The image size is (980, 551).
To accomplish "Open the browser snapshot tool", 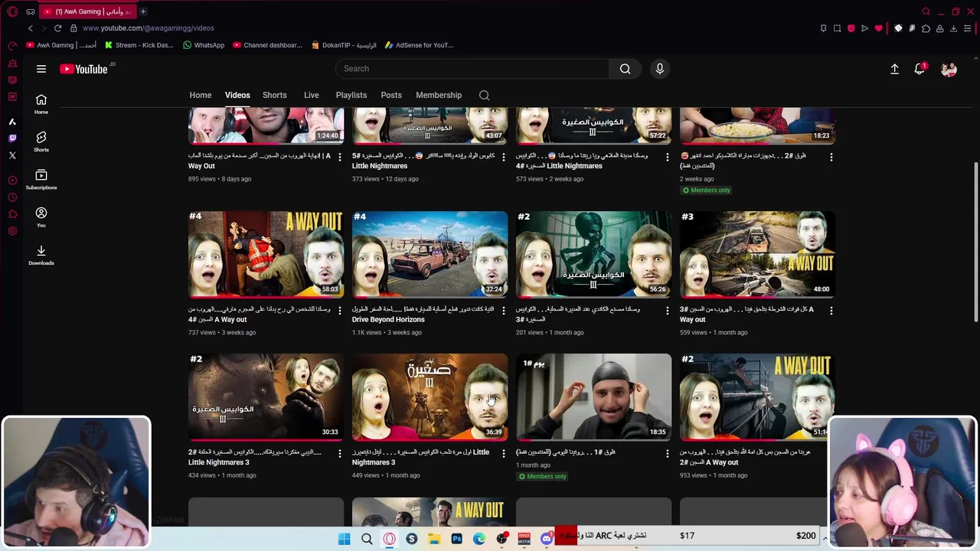I will tap(837, 28).
